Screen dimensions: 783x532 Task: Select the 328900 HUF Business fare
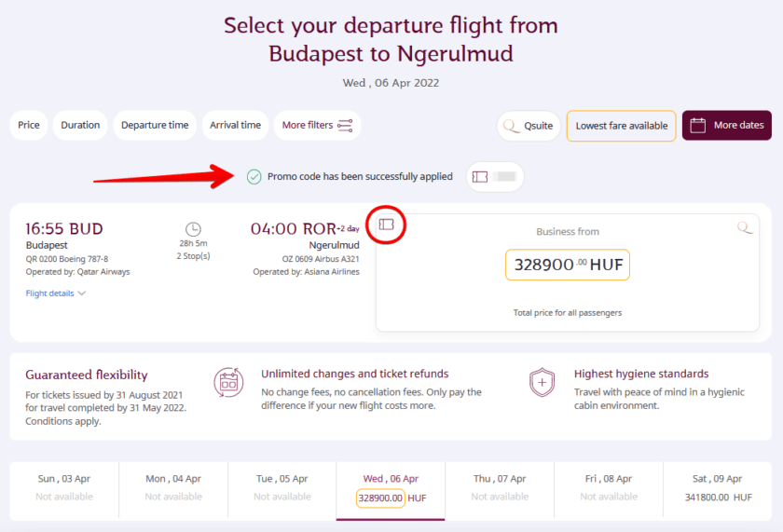pyautogui.click(x=568, y=265)
